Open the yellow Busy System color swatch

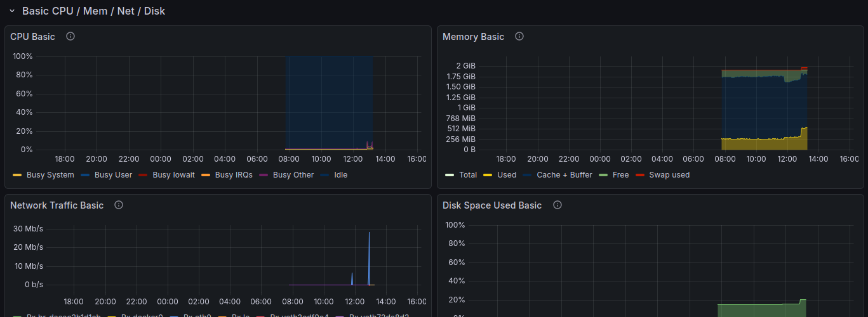click(17, 175)
